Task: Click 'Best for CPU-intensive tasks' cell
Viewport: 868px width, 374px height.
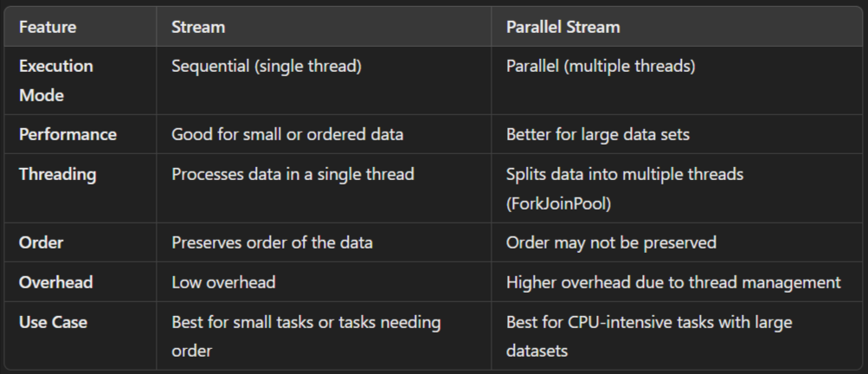Action: pyautogui.click(x=649, y=322)
